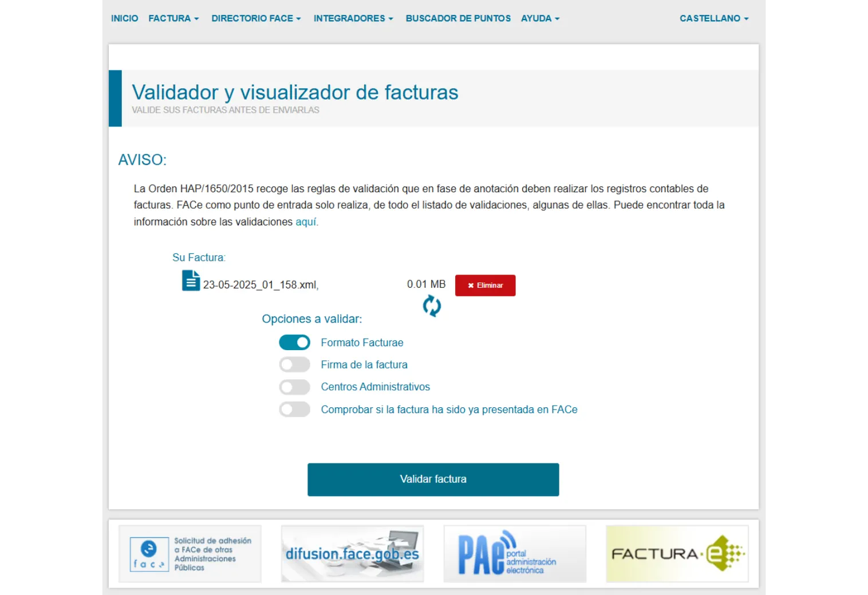The image size is (868, 595).
Task: Click the XML invoice file document icon
Action: (191, 280)
